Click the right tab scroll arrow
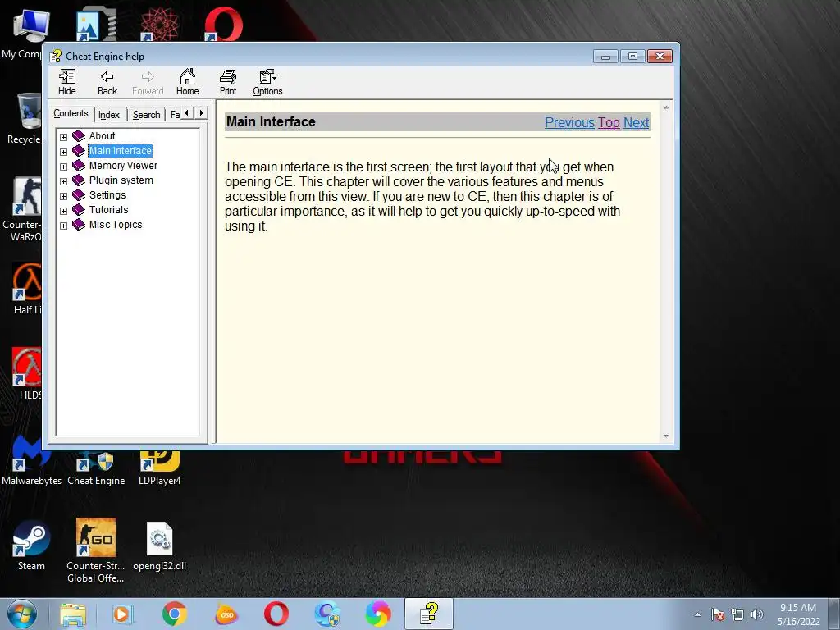This screenshot has width=840, height=630. point(202,113)
